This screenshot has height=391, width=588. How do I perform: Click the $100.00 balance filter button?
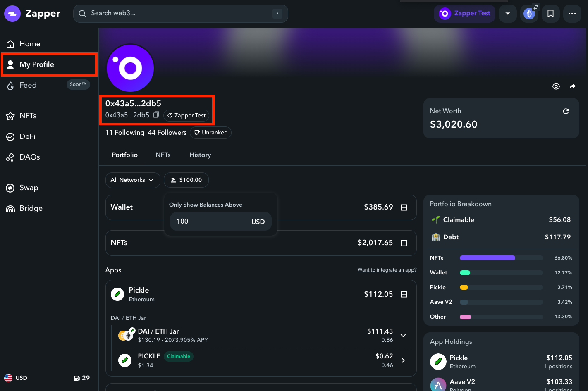(186, 180)
